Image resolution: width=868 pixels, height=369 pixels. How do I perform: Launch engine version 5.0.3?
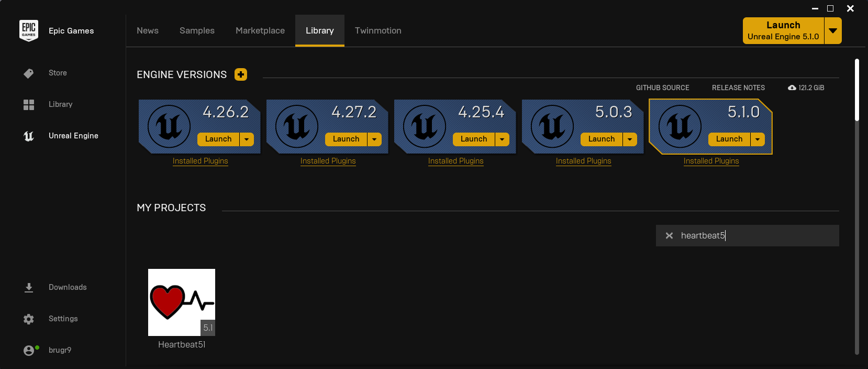point(602,139)
